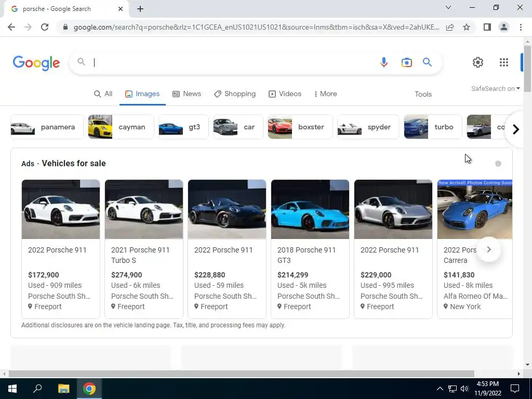Screen dimensions: 532x399
Task: Show hidden system tray icons
Action: 440,389
